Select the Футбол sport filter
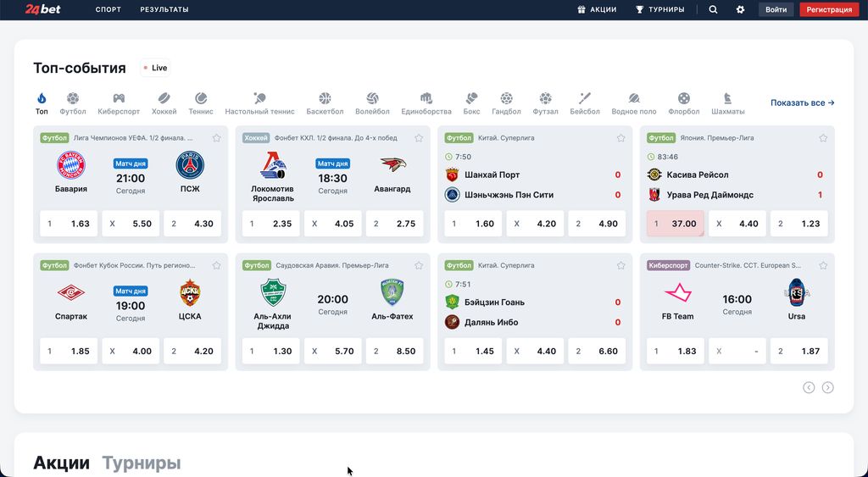 click(x=73, y=103)
